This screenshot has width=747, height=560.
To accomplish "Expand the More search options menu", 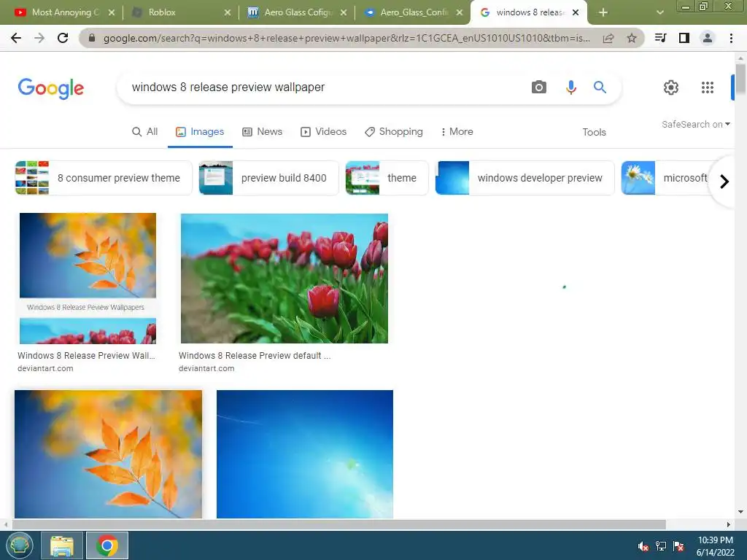I will tap(457, 132).
